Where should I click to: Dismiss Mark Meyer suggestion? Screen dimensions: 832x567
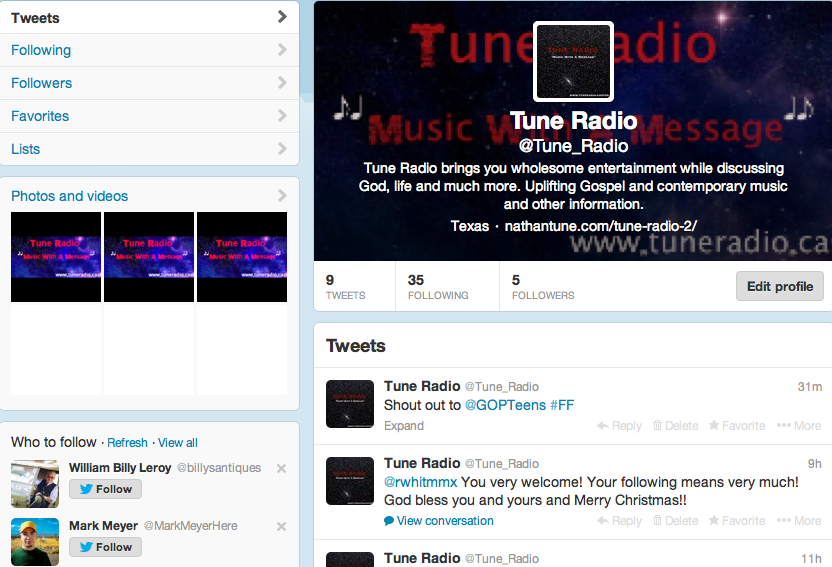282,526
